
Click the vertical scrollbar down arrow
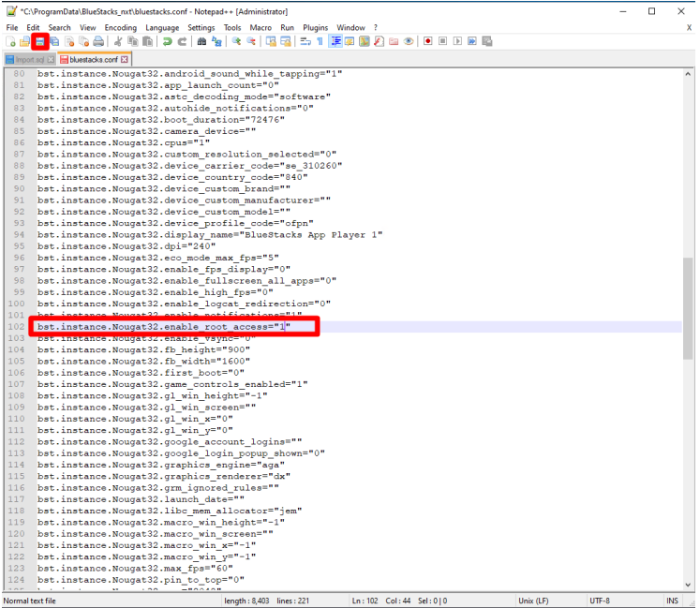click(x=688, y=585)
